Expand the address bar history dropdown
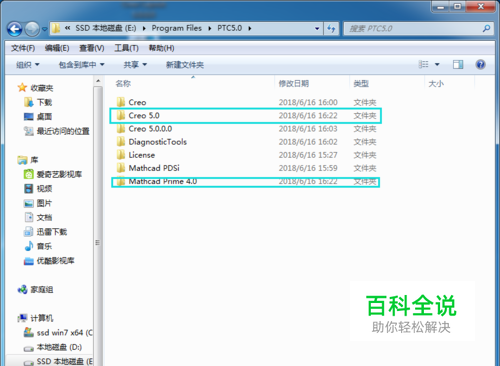 [317, 29]
